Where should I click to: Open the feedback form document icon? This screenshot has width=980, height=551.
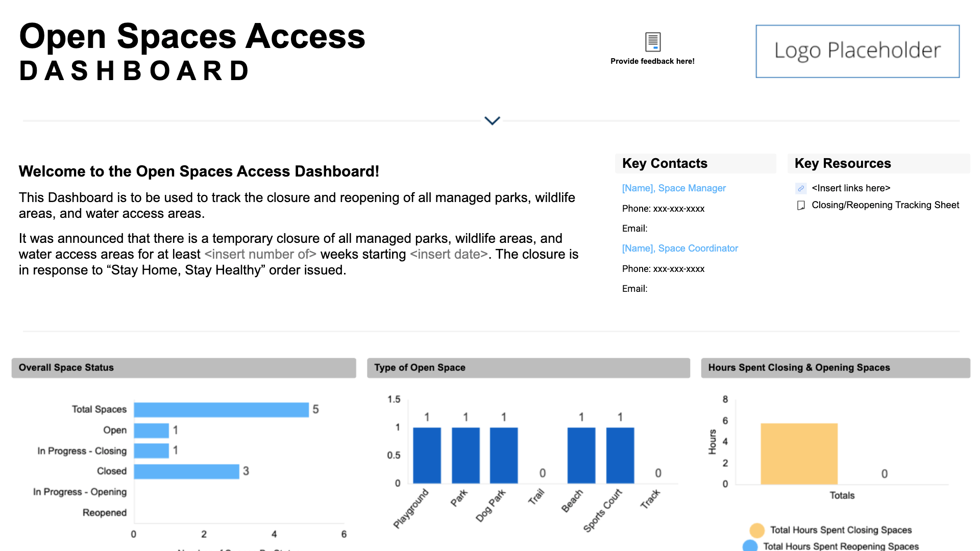pyautogui.click(x=653, y=42)
